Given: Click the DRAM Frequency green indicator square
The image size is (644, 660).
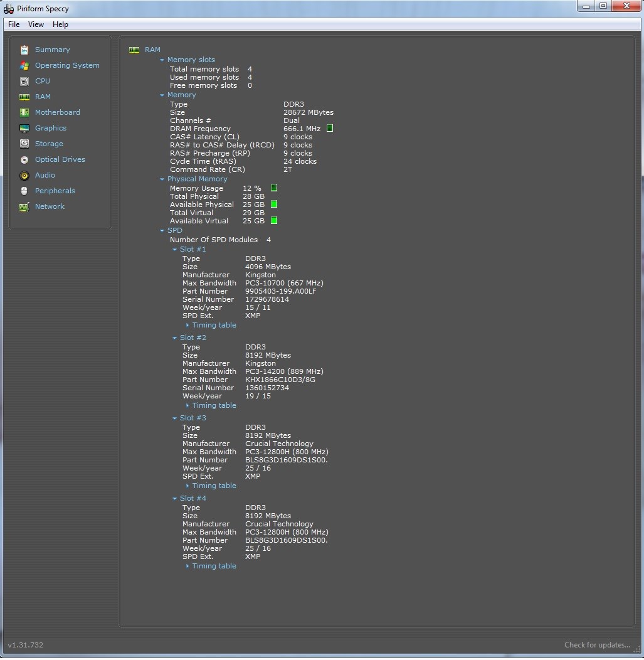Looking at the screenshot, I should tap(330, 129).
